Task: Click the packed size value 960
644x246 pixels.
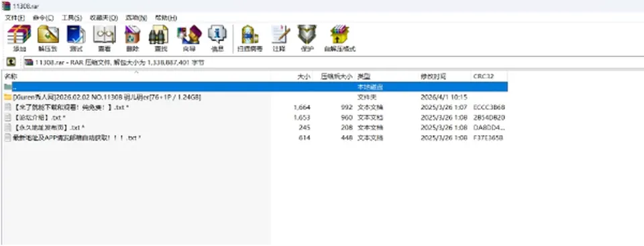Action: coord(347,118)
